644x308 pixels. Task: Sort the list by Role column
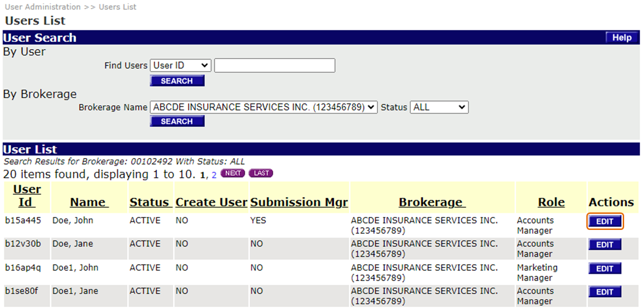click(x=551, y=202)
